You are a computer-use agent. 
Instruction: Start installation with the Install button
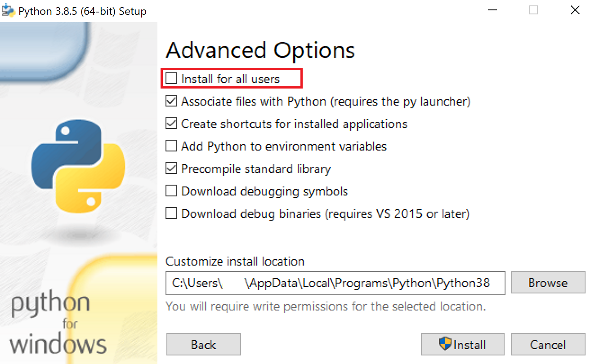pos(462,345)
